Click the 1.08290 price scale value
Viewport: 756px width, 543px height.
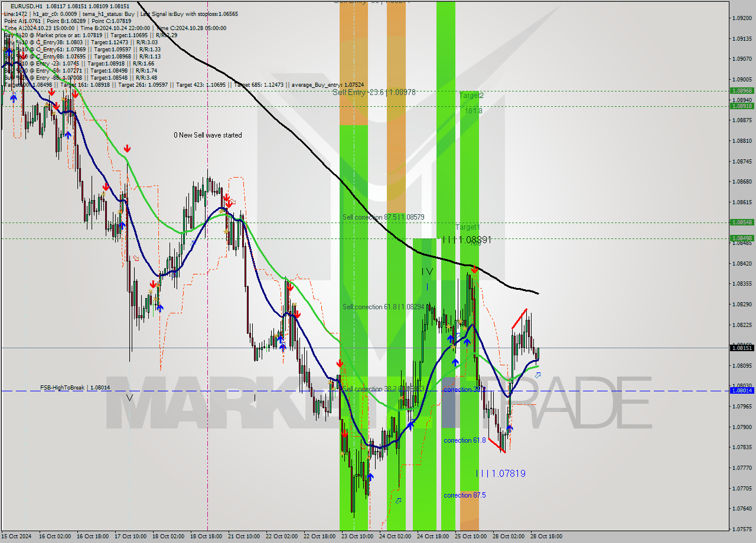[742, 304]
